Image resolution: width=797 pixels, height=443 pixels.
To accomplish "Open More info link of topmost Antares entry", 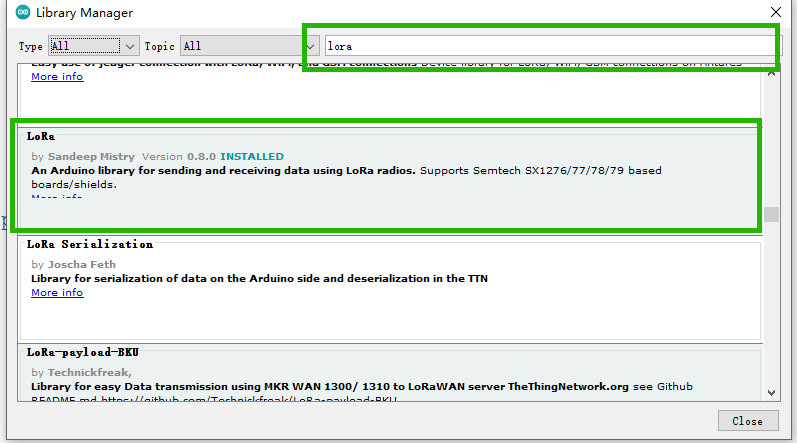I will (57, 77).
